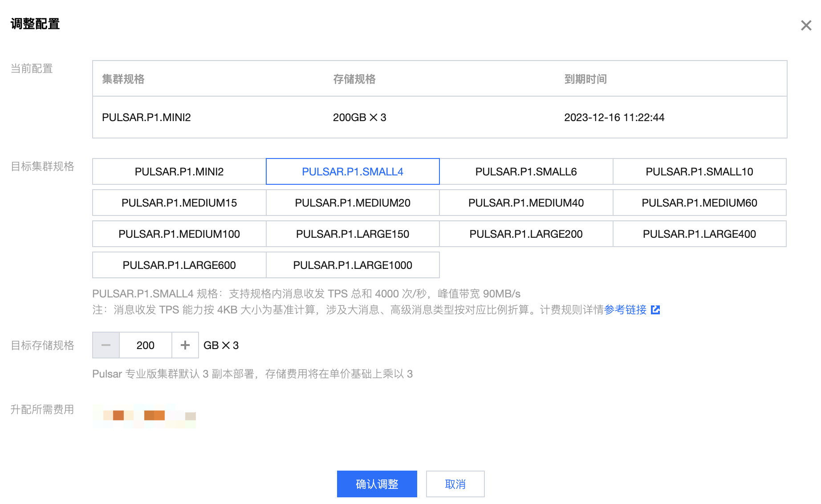
Task: Click the 目标集群规格 label
Action: tap(42, 167)
